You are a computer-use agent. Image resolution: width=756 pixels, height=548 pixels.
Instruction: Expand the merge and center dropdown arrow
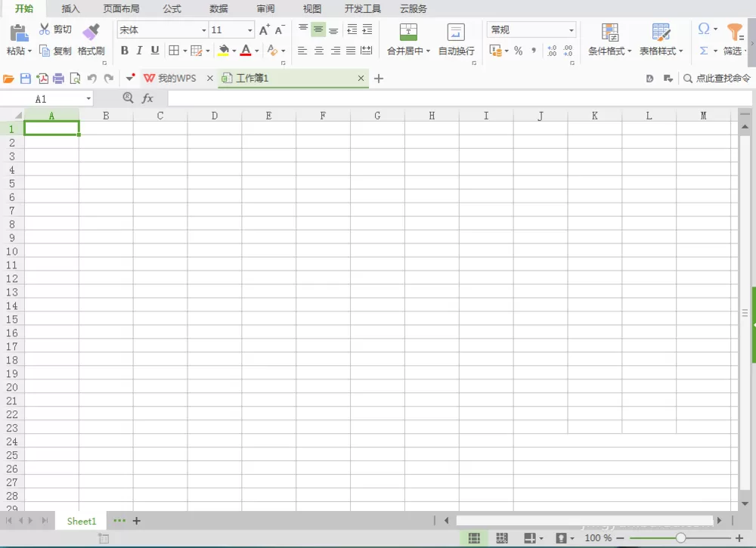[x=428, y=51]
